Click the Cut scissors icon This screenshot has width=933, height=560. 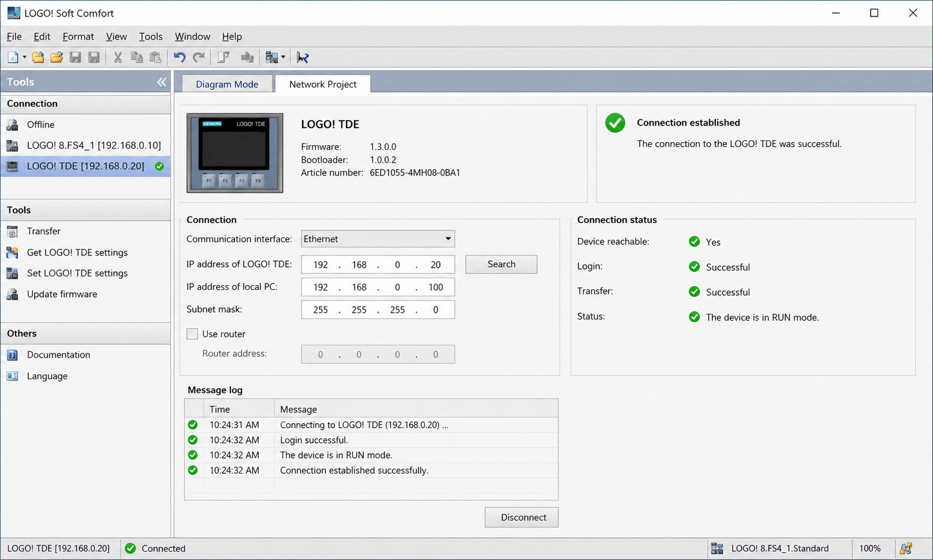(118, 57)
